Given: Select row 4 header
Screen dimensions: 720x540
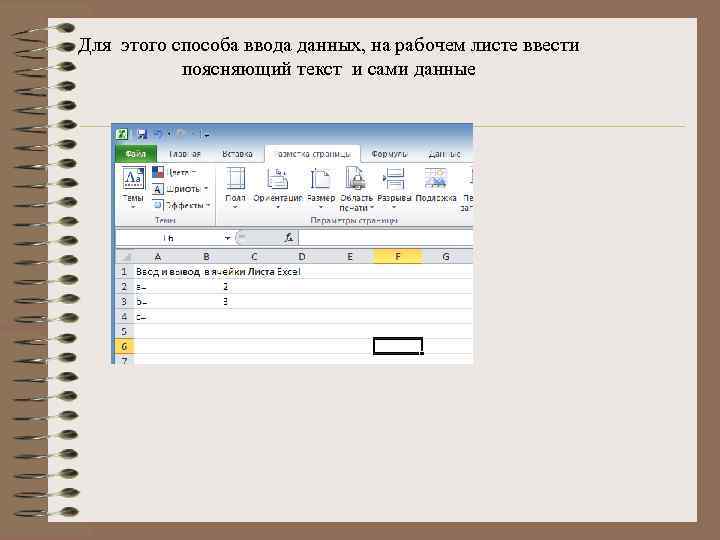Looking at the screenshot, I should click(124, 316).
